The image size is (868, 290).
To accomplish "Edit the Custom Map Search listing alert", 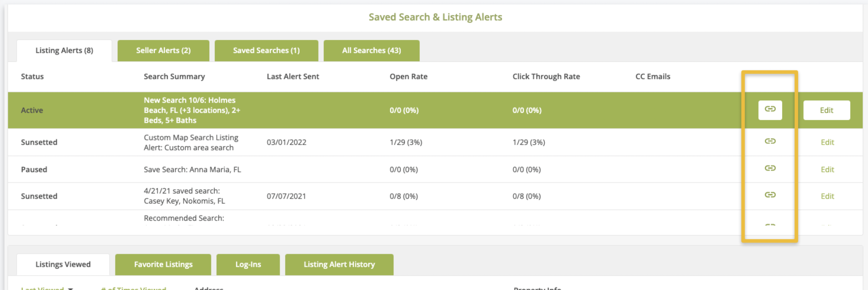I will [x=827, y=142].
